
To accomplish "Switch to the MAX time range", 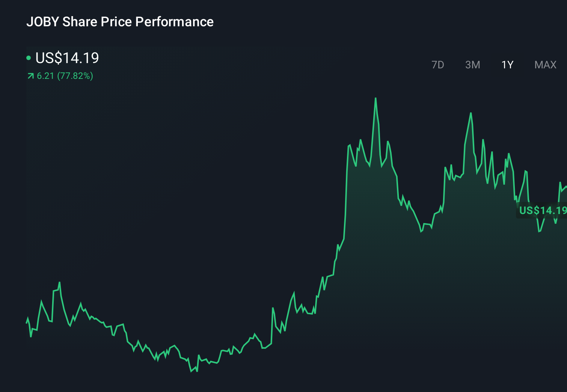I will (x=545, y=65).
